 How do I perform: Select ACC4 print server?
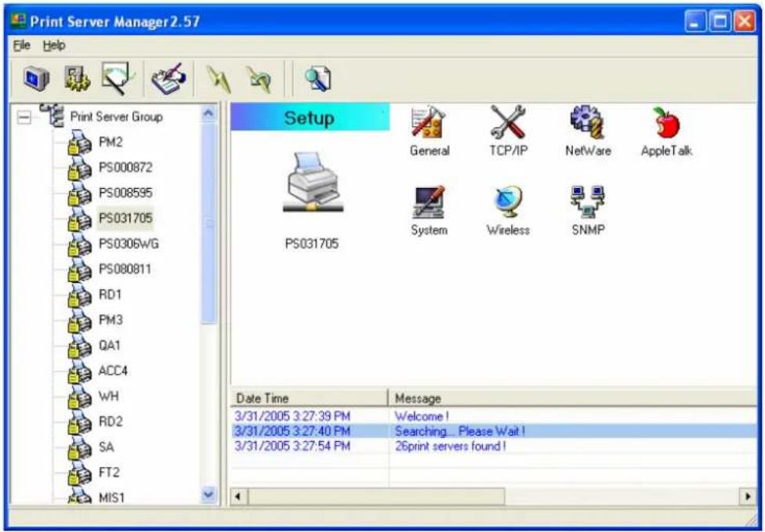click(x=113, y=371)
